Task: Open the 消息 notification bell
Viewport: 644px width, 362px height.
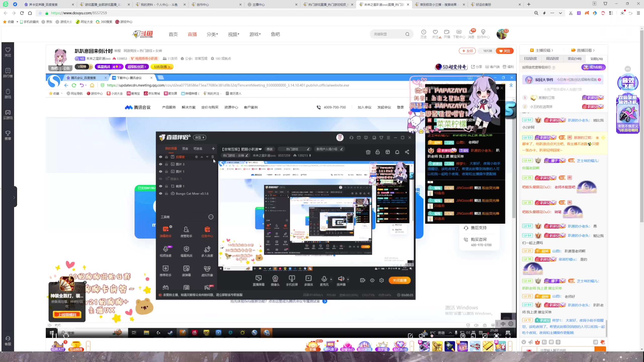Action: click(471, 34)
